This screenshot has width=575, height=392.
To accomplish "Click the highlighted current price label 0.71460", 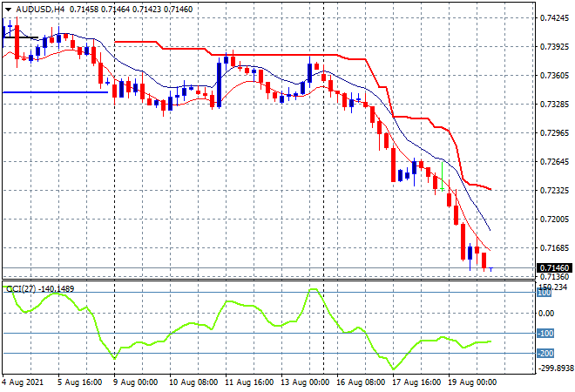I will 554,268.
